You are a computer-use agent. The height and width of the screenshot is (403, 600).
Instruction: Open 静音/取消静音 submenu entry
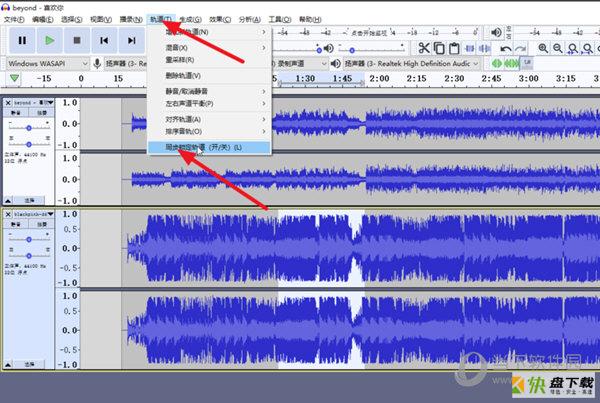click(209, 91)
